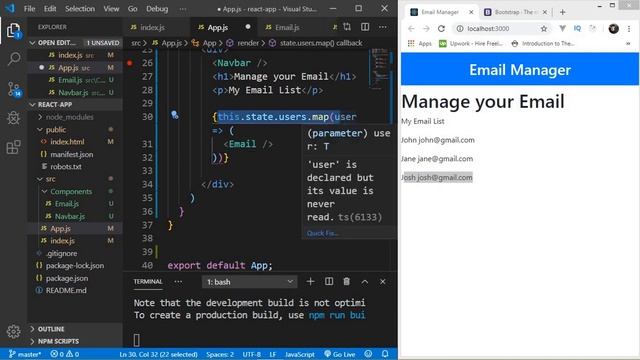Screen dimensions: 640x360
Task: Open the Debug menu
Action: (x=157, y=9)
